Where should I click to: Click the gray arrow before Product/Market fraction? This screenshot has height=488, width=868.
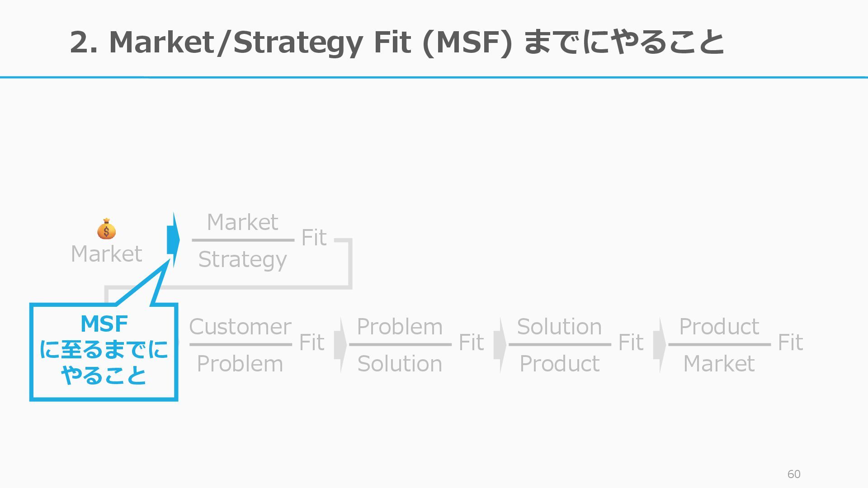click(659, 345)
